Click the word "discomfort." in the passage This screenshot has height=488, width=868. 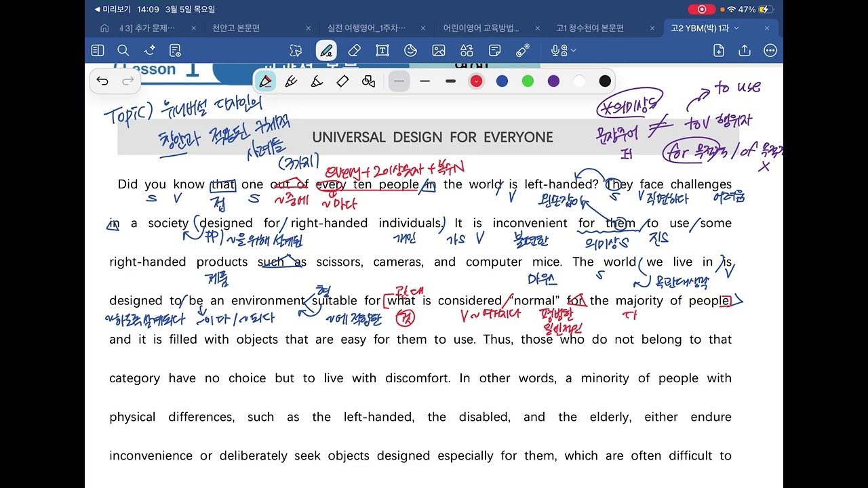[x=418, y=378]
